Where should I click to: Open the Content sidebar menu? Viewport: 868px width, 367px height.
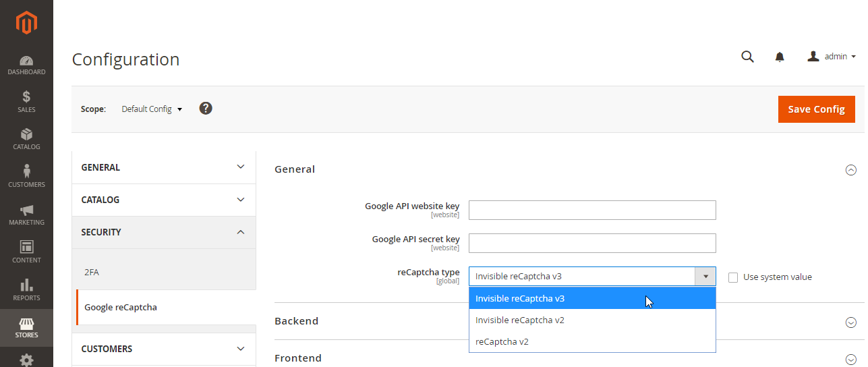coord(26,252)
